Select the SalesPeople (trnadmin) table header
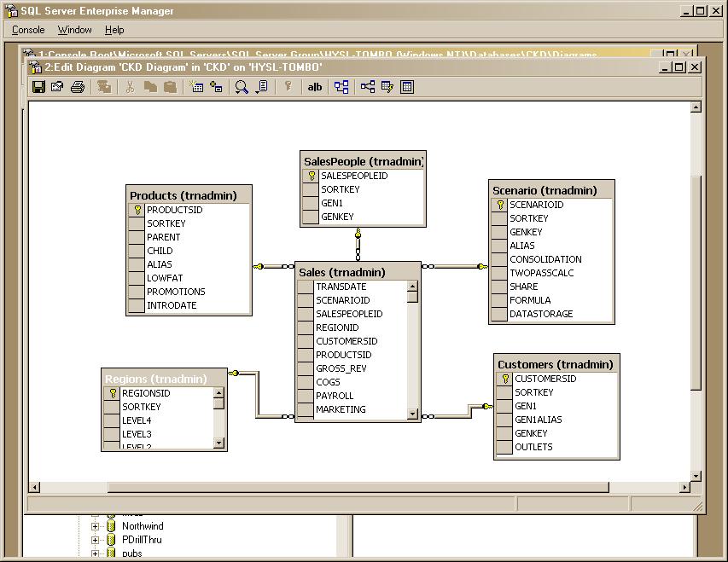Screen dimensions: 728x562 point(363,161)
